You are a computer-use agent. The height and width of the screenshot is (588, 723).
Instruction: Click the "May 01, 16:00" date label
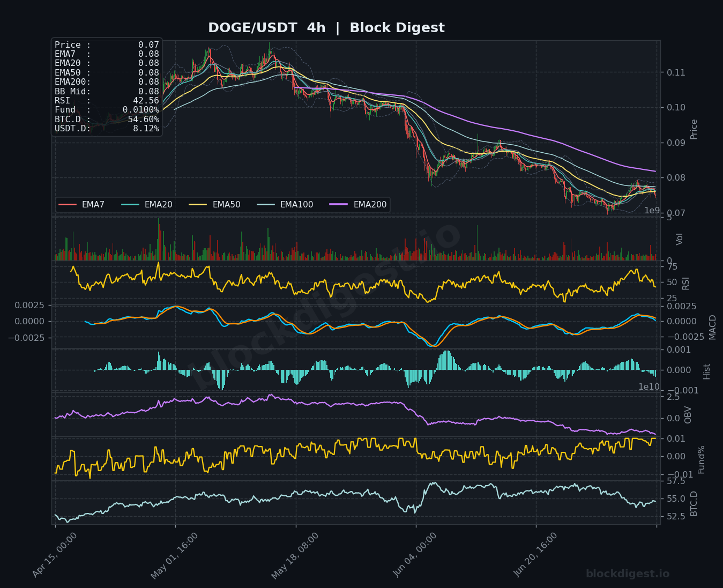point(174,555)
